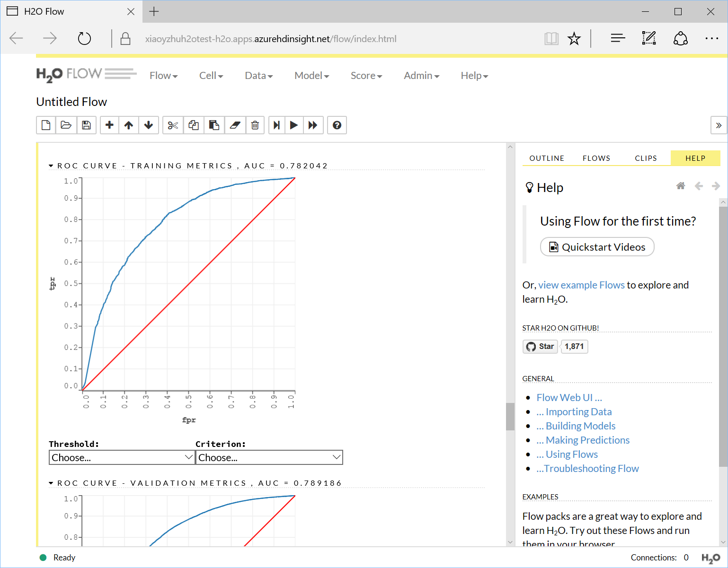Select the HELP tab
This screenshot has width=728, height=568.
point(695,158)
